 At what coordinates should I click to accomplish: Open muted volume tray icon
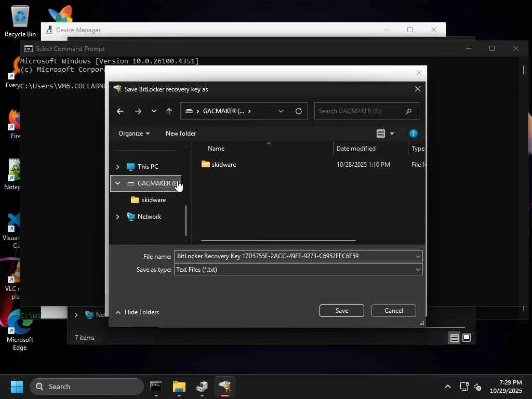pos(477,387)
